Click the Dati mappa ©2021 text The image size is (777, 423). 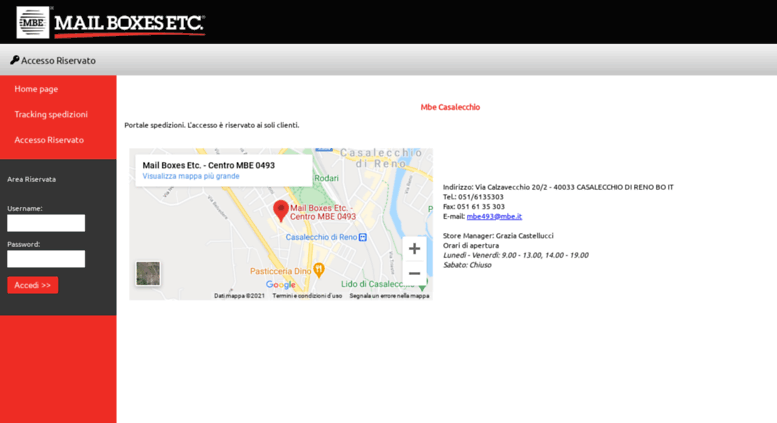click(x=239, y=296)
